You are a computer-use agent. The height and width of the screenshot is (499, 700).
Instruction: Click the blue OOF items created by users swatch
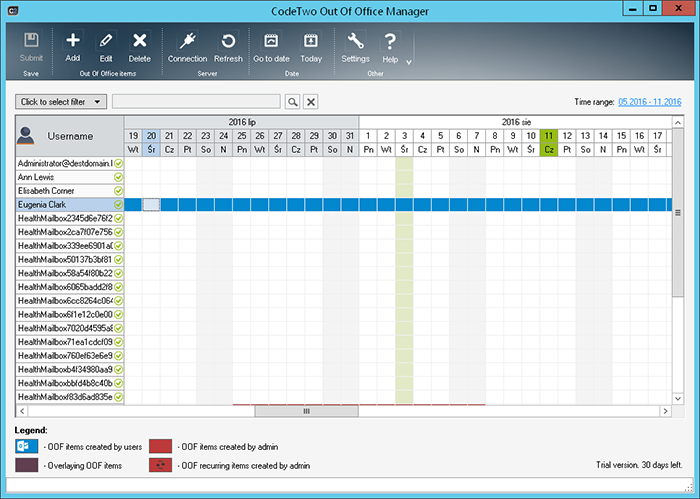26,446
